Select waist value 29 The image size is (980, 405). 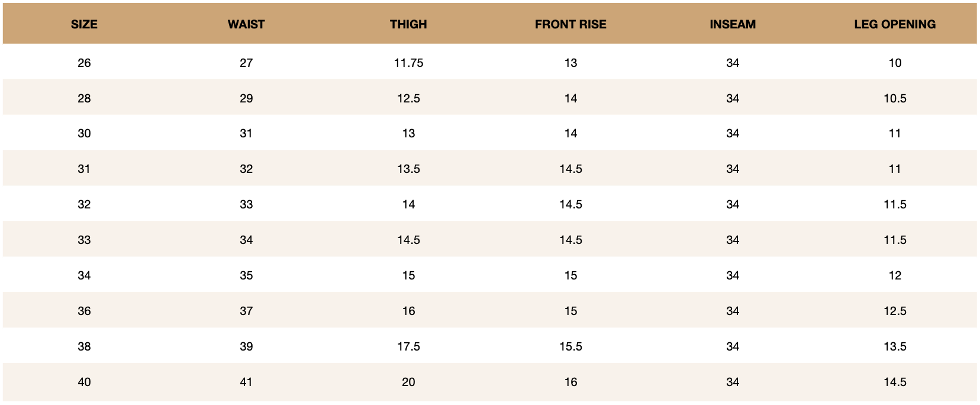pyautogui.click(x=246, y=98)
